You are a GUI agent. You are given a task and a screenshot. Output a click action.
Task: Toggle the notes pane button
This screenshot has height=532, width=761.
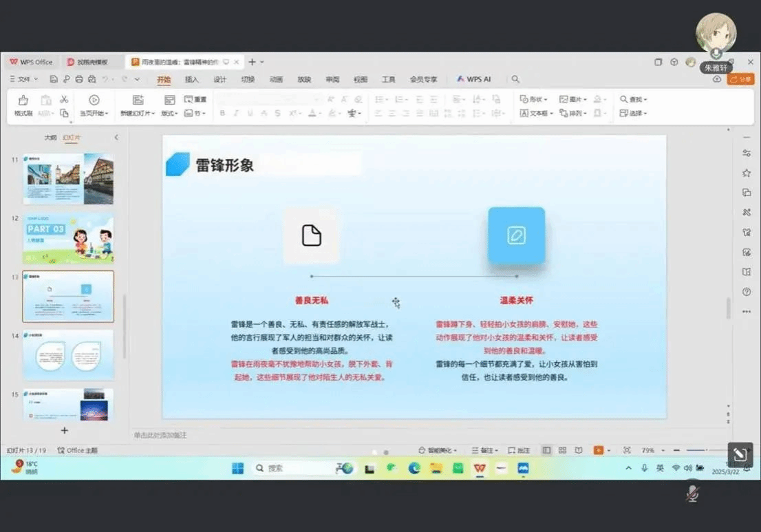pyautogui.click(x=484, y=450)
